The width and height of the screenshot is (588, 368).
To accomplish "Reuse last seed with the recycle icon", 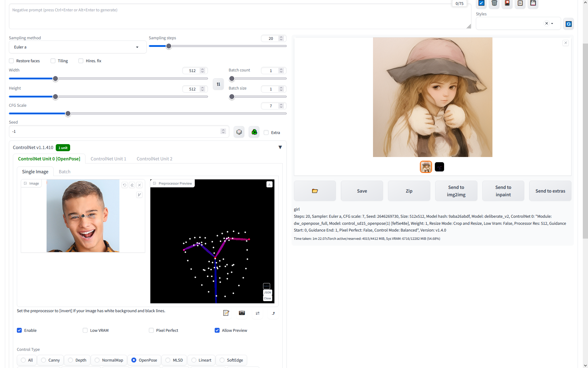I will pos(254,132).
